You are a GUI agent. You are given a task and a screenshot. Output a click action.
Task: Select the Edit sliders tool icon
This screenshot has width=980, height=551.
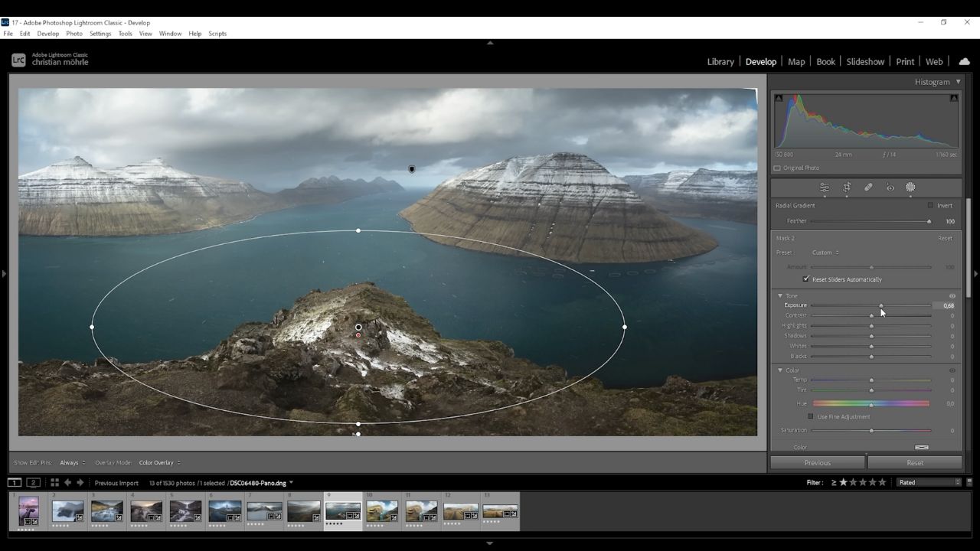point(825,187)
